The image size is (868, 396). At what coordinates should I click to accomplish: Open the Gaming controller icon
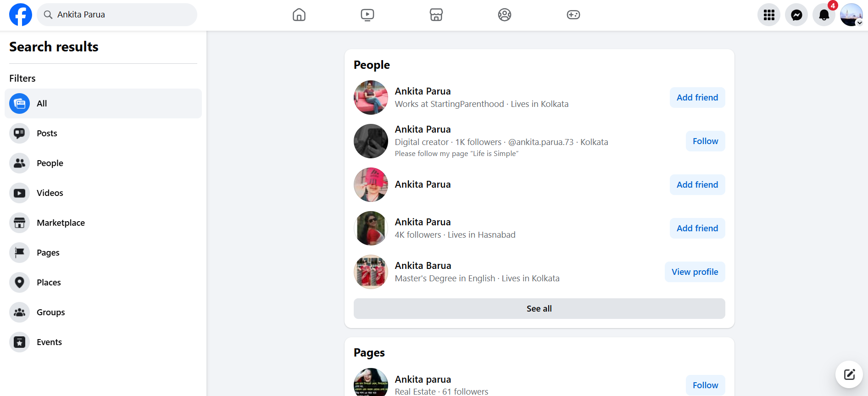click(x=573, y=15)
